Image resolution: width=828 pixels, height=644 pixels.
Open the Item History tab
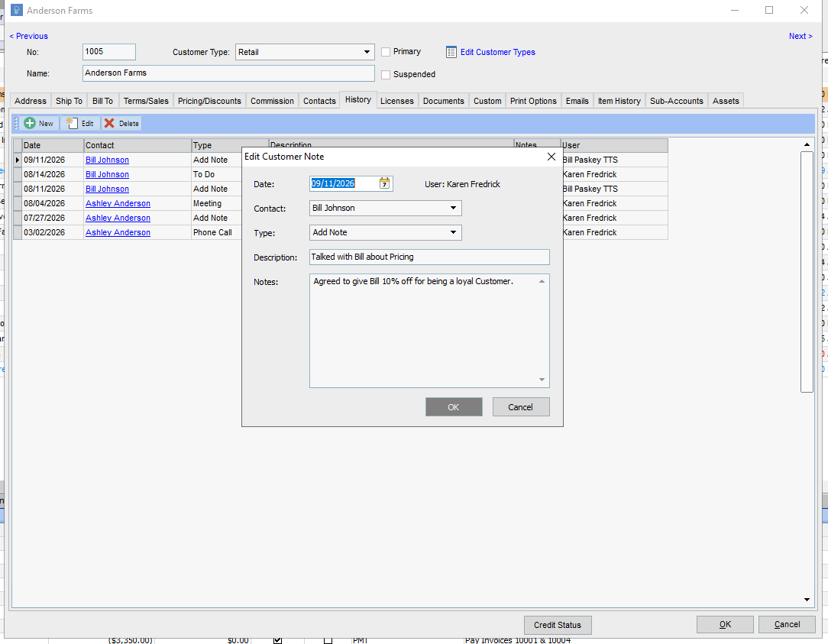pos(619,101)
